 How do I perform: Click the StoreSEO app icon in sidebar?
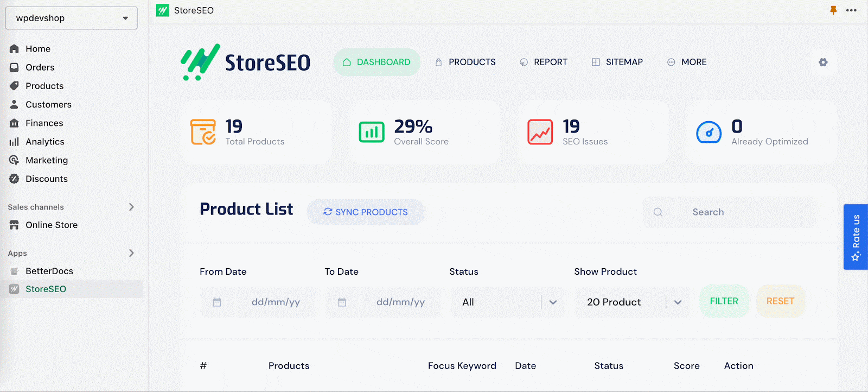coord(14,289)
